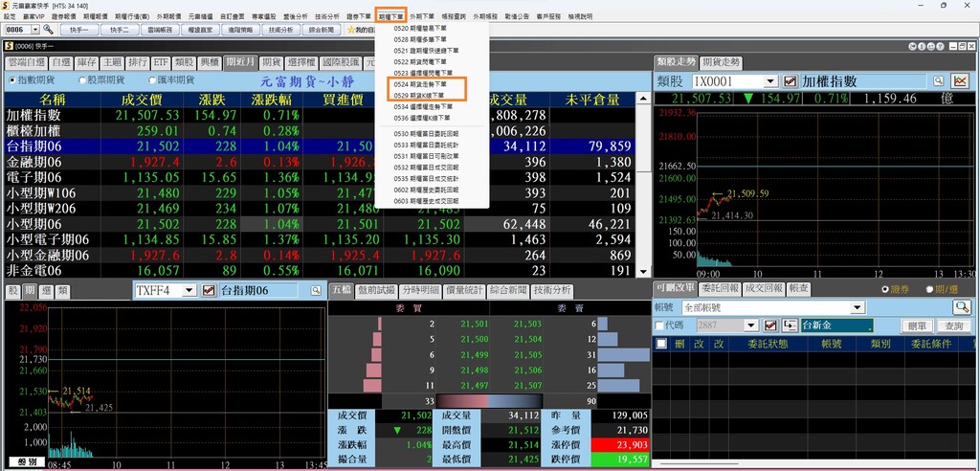This screenshot has width=980, height=471.
Task: Click the 雲端帳務 toolbar button
Action: point(160,30)
